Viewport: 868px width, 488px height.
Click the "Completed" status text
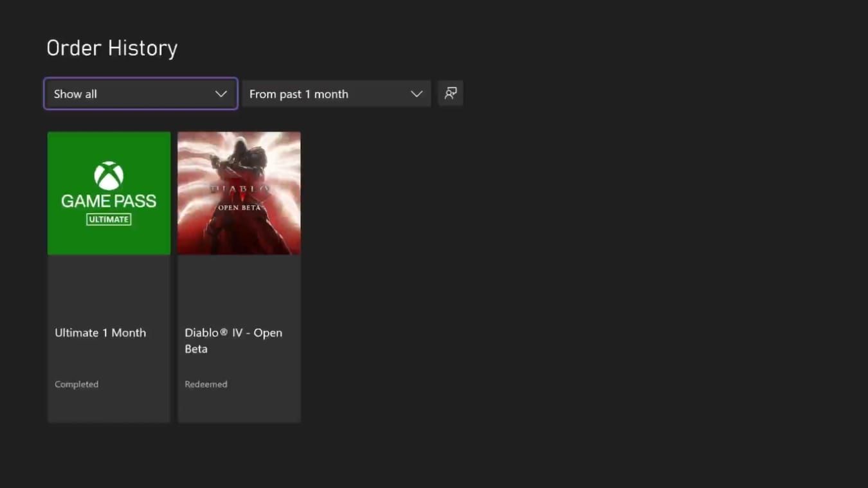point(77,384)
